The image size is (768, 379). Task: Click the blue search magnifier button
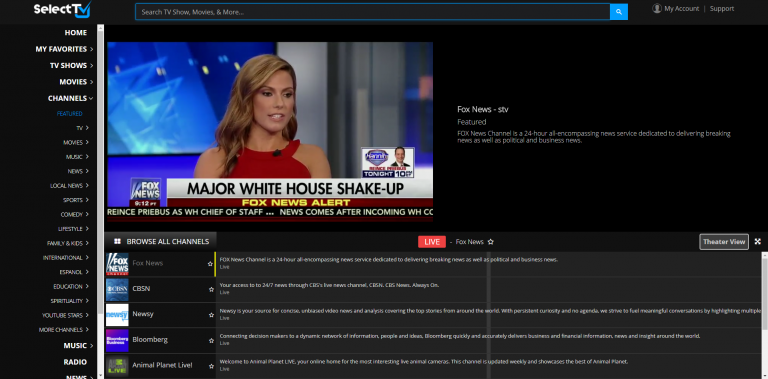click(619, 12)
